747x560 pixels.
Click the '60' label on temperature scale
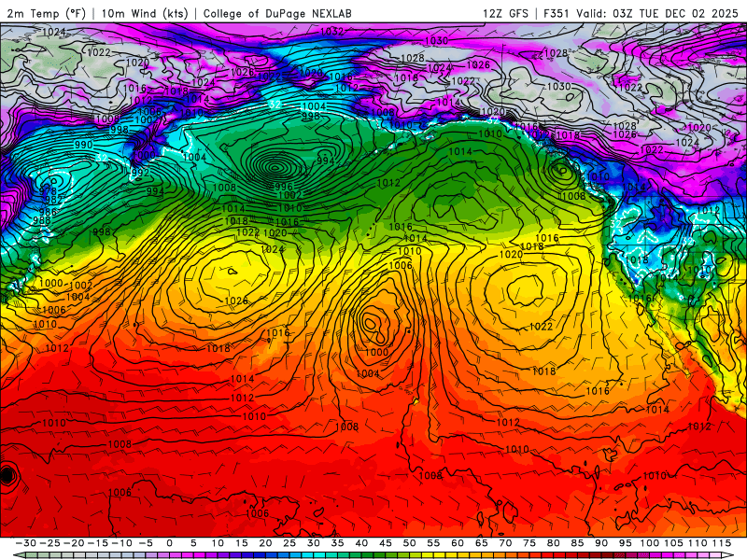[458, 543]
